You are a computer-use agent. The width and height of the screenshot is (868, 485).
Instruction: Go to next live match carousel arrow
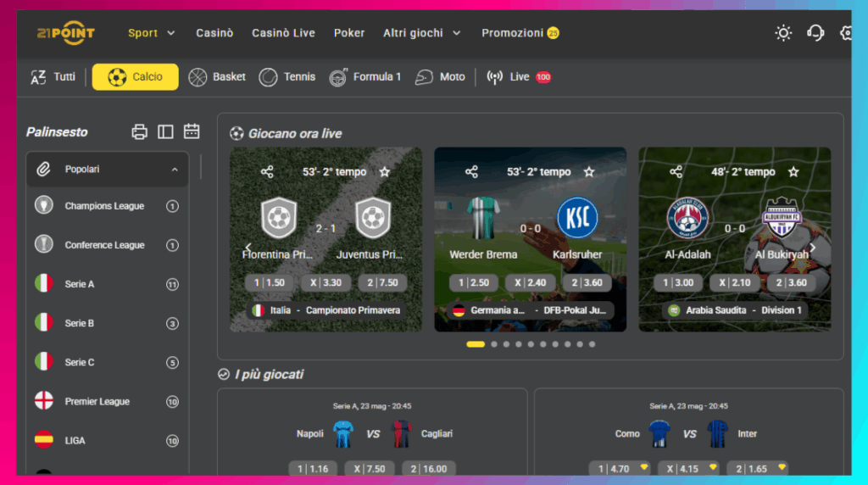[x=813, y=248]
